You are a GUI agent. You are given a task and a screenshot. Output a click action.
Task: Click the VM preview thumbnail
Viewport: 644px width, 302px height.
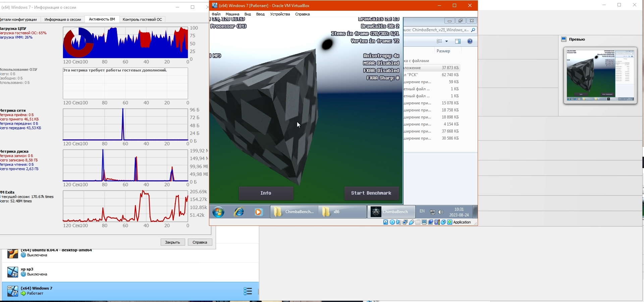point(600,75)
